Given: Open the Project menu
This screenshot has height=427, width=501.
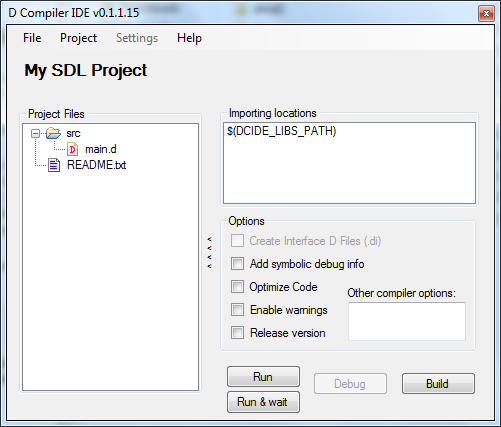Looking at the screenshot, I should coord(78,38).
